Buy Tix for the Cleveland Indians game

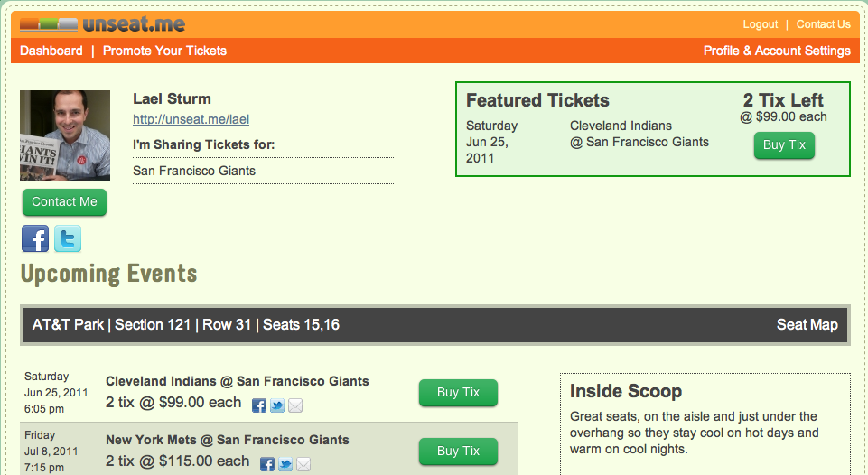458,393
